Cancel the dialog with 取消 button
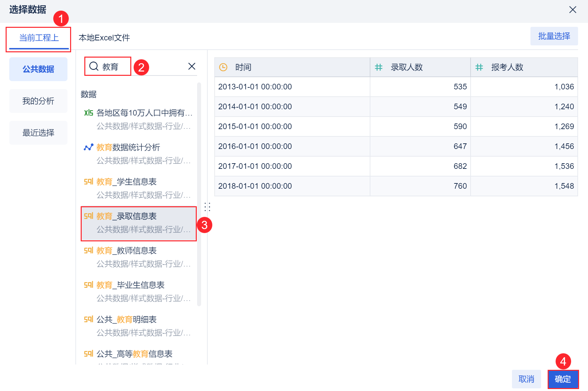 pos(526,379)
